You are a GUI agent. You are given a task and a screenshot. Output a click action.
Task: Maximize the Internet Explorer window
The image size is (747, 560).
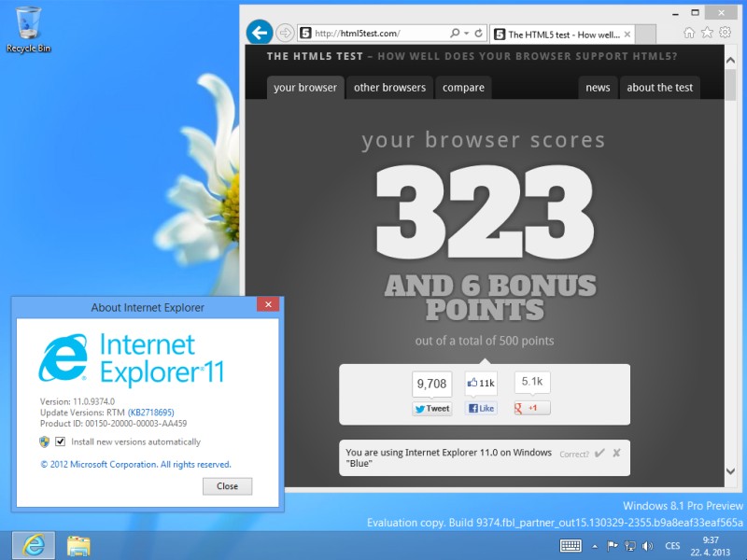click(695, 13)
